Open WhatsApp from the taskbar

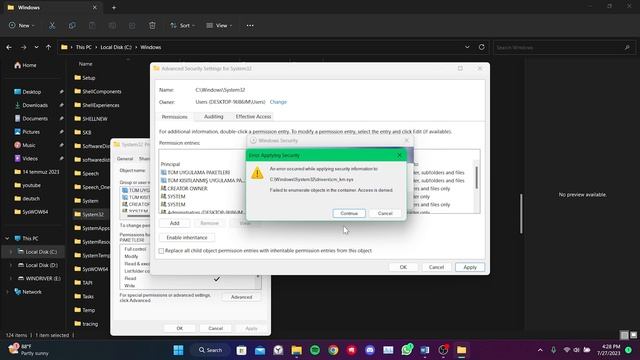(407, 350)
